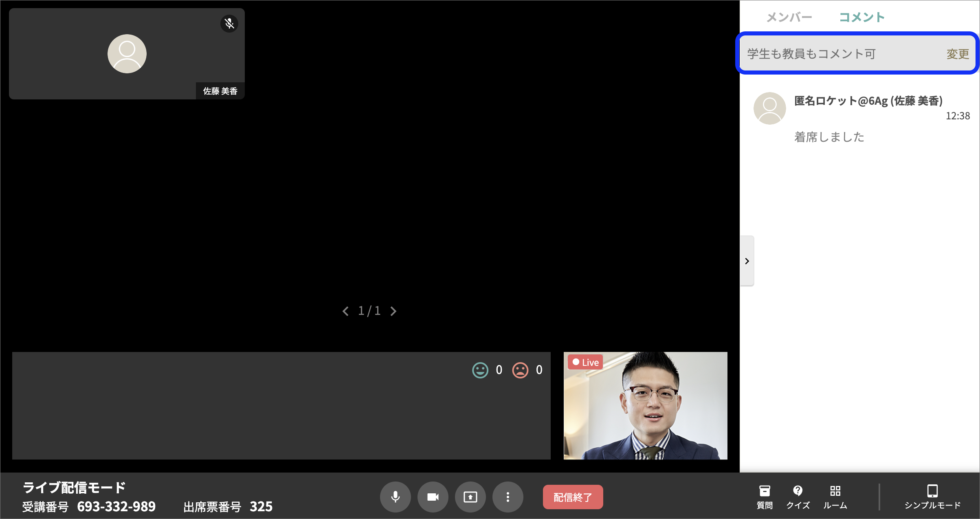Click the ライブ配信モード label
The image size is (980, 519).
(x=74, y=487)
